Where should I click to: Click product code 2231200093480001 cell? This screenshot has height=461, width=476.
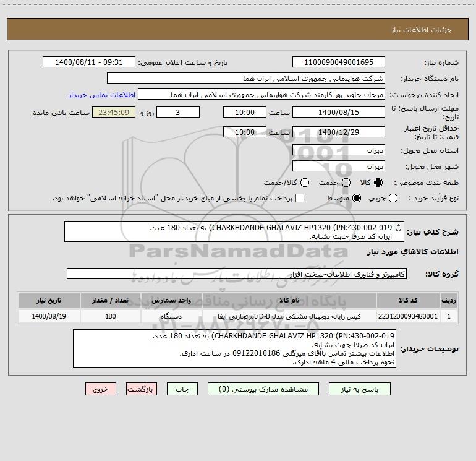click(x=408, y=316)
